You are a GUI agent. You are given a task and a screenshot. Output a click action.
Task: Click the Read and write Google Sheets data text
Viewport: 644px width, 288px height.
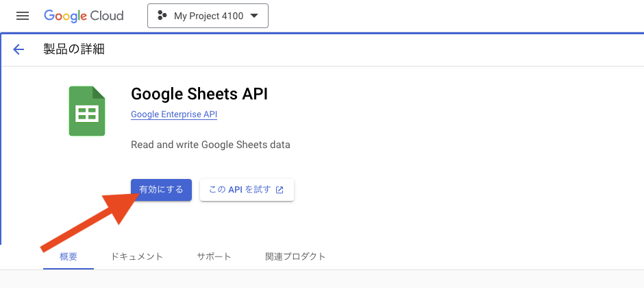click(x=210, y=145)
